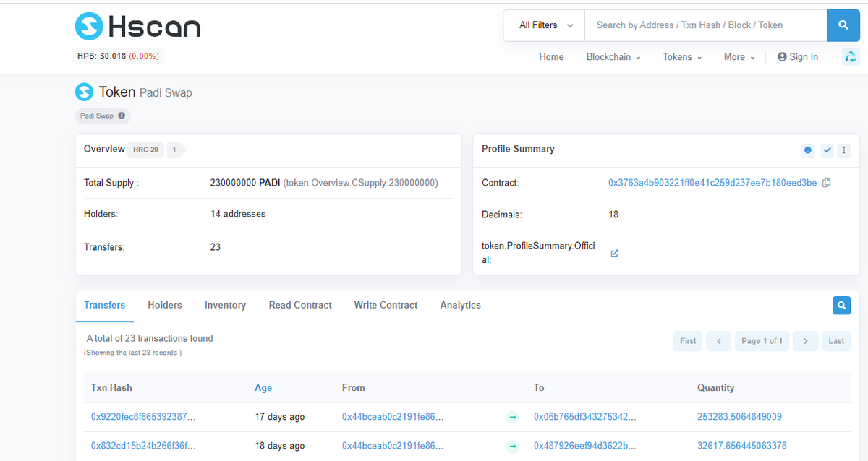
Task: Open transaction hash 0x832cd15b24b266f36f...
Action: coord(143,446)
